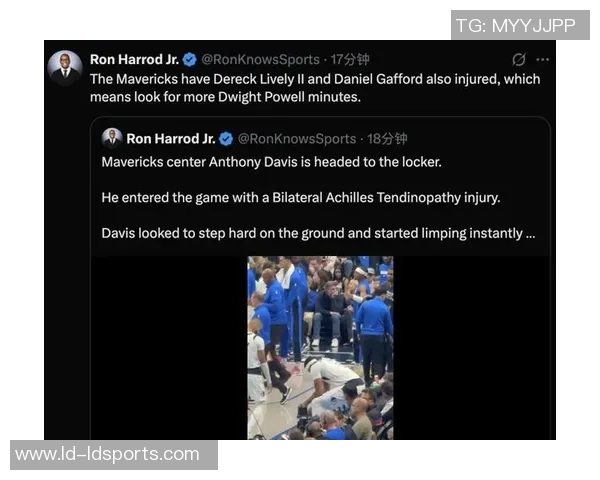Viewport: 600px width, 480px height.
Task: Click the Dwight Powell minutes tweet text
Action: (x=315, y=88)
